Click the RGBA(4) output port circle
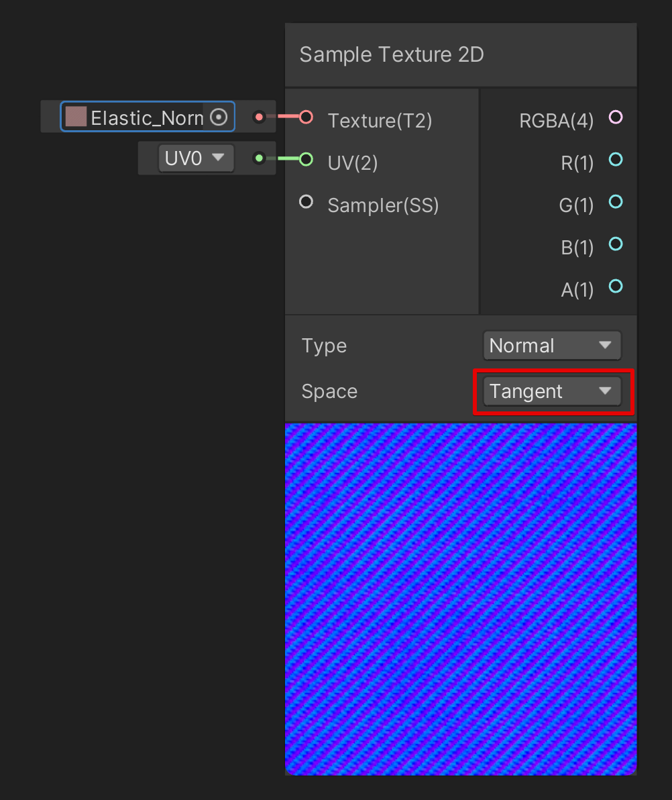This screenshot has height=800, width=672. tap(616, 117)
